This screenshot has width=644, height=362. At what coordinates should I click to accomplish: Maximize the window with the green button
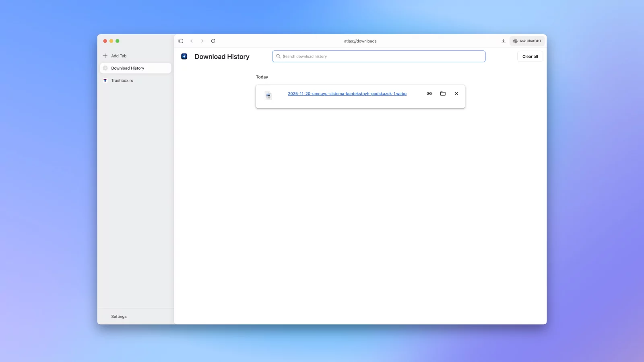click(118, 41)
